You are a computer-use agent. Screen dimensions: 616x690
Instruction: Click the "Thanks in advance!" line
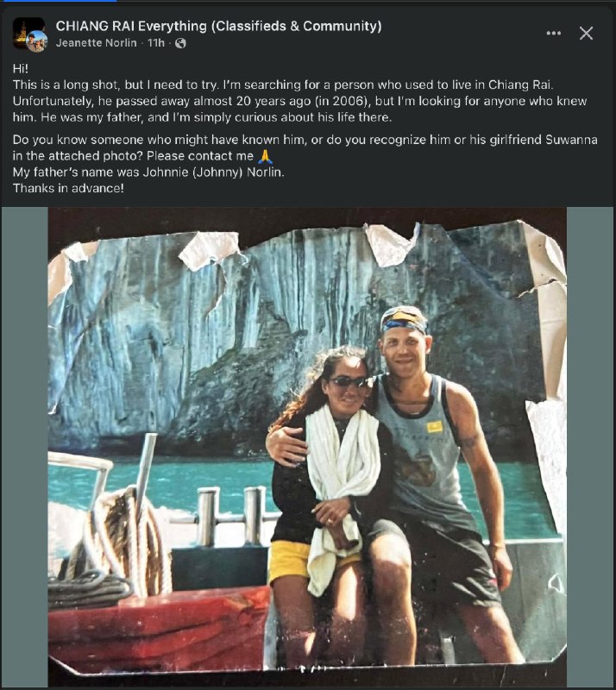68,188
